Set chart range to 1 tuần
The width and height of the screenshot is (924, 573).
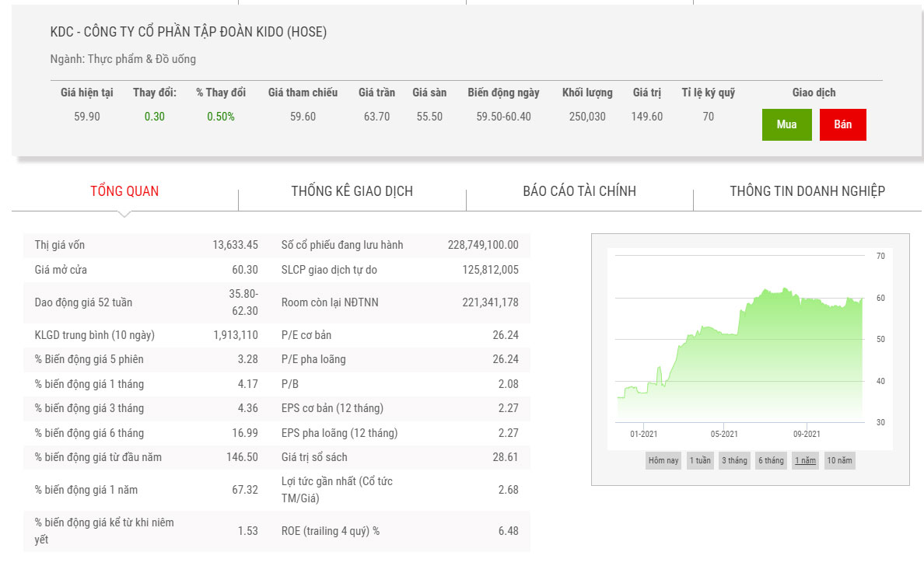(x=699, y=460)
